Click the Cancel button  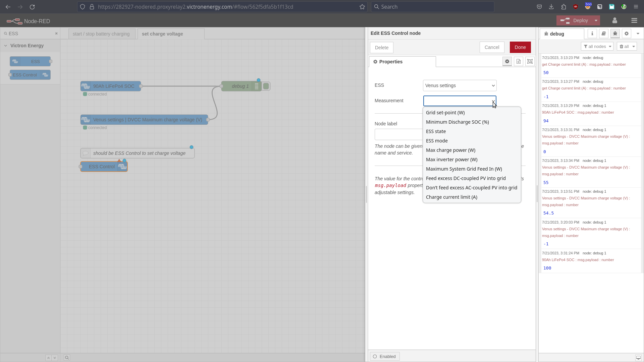click(x=491, y=47)
